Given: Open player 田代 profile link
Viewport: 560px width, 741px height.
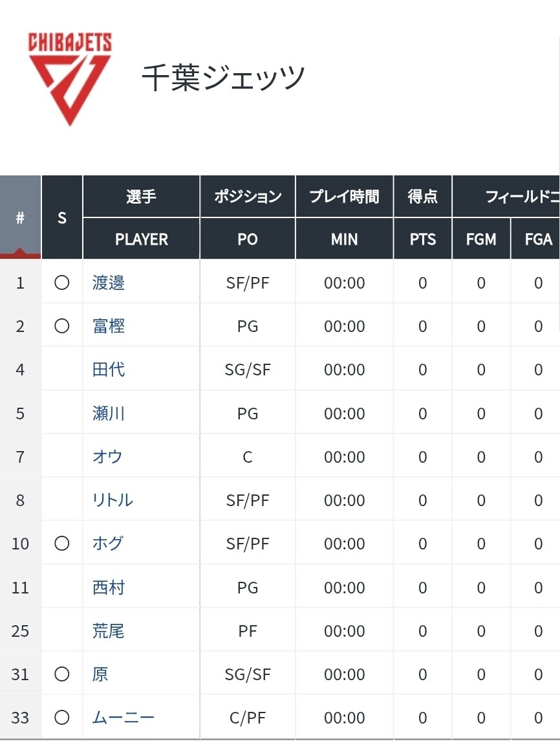Looking at the screenshot, I should [109, 370].
